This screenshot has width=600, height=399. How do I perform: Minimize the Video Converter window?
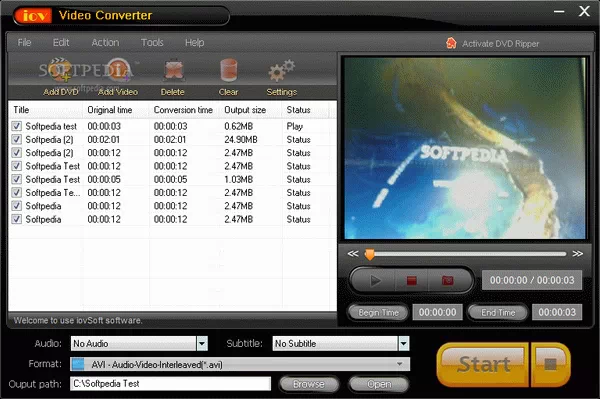(559, 11)
